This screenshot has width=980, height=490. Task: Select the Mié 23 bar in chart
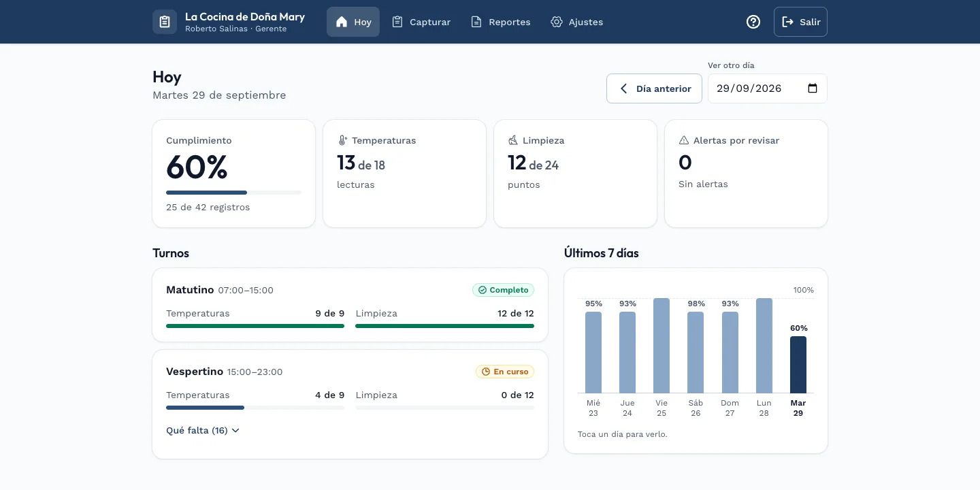pos(593,353)
